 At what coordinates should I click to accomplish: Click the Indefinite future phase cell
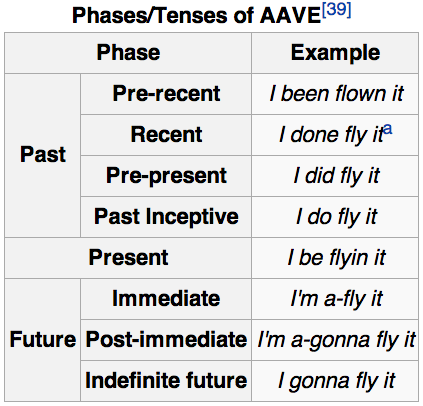[166, 381]
